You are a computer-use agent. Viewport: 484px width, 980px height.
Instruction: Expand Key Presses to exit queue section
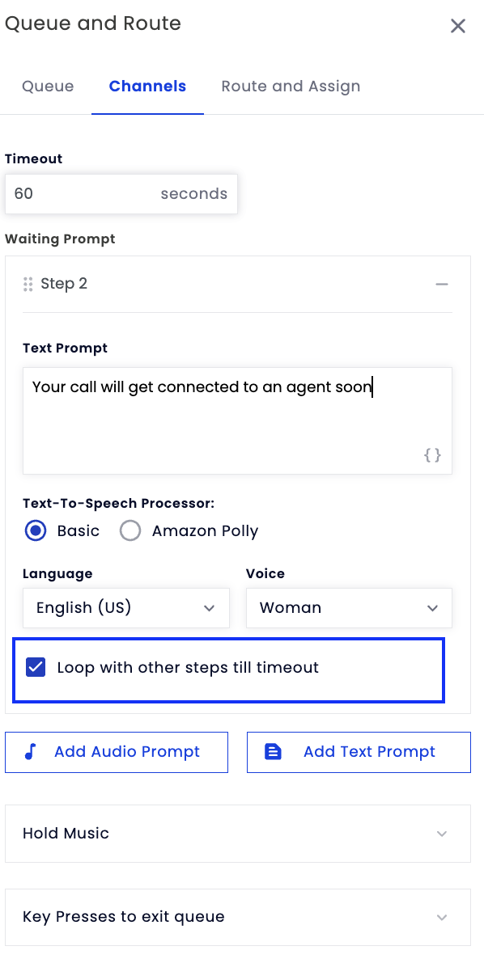(x=238, y=917)
